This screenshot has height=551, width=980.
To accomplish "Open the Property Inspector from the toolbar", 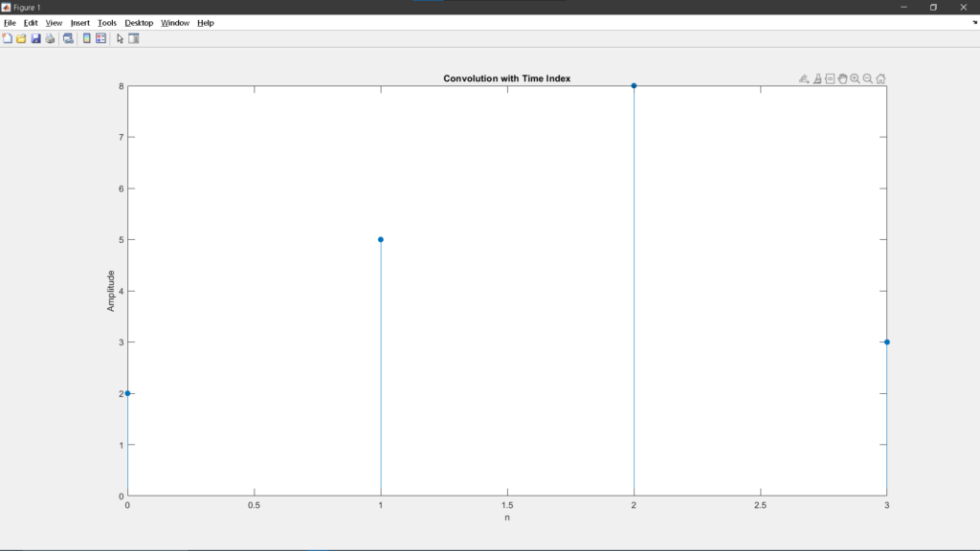I will coord(134,38).
